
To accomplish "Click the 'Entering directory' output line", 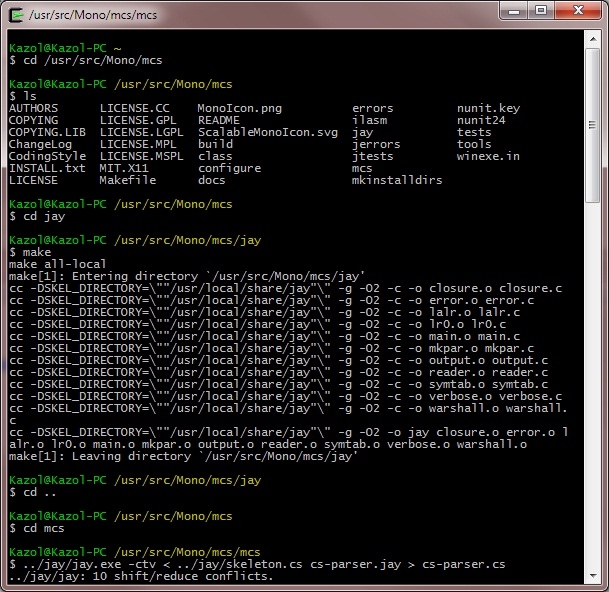I will 187,276.
